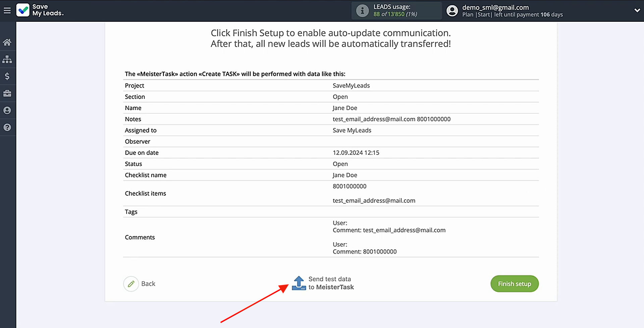Screen dimensions: 644x328
Task: Select the Project value SaveMyLeads
Action: coord(351,86)
